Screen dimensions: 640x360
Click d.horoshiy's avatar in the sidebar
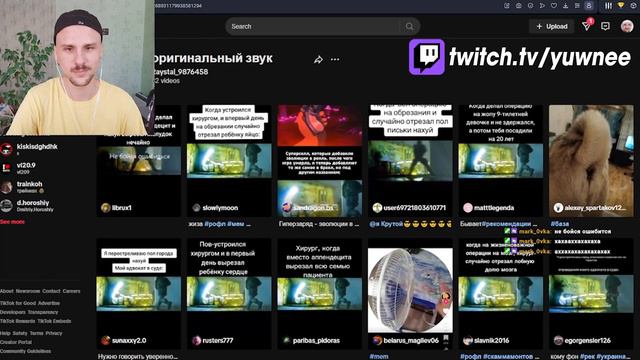tap(6, 205)
